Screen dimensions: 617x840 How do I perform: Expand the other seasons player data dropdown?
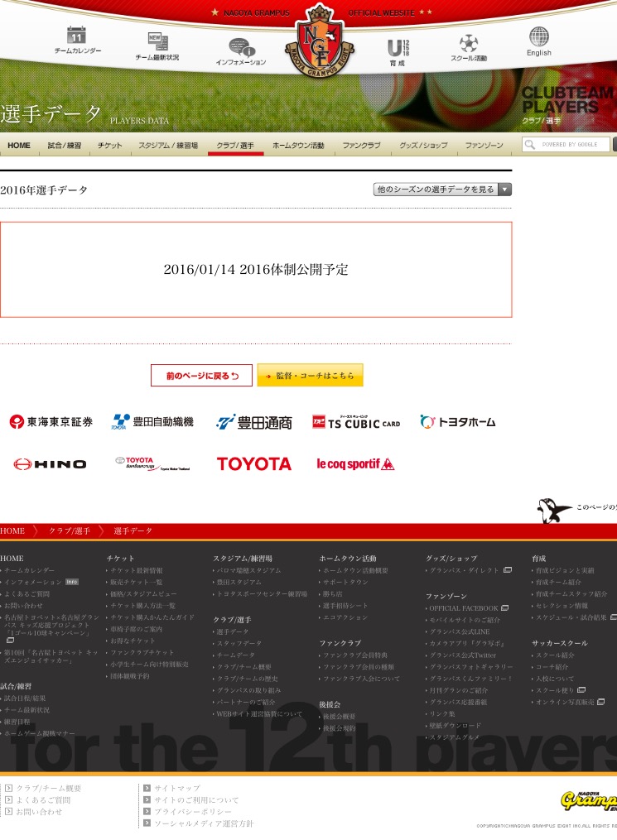[x=442, y=190]
